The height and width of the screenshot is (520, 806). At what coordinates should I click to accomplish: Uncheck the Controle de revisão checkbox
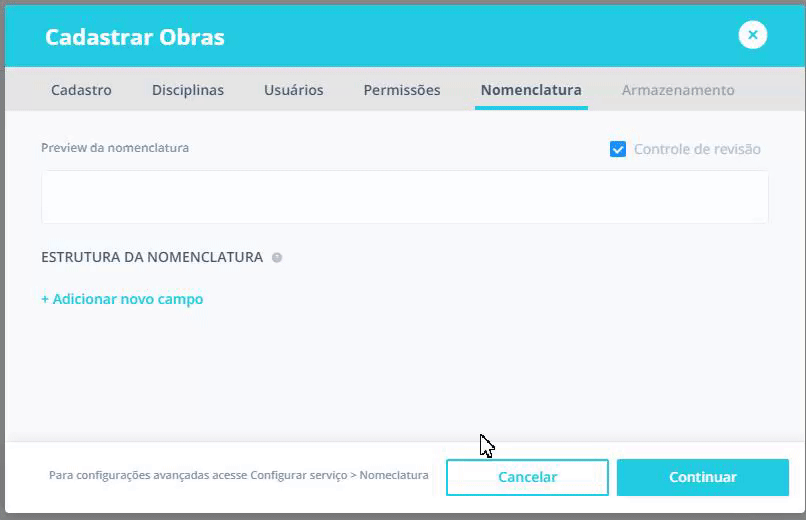pyautogui.click(x=618, y=149)
